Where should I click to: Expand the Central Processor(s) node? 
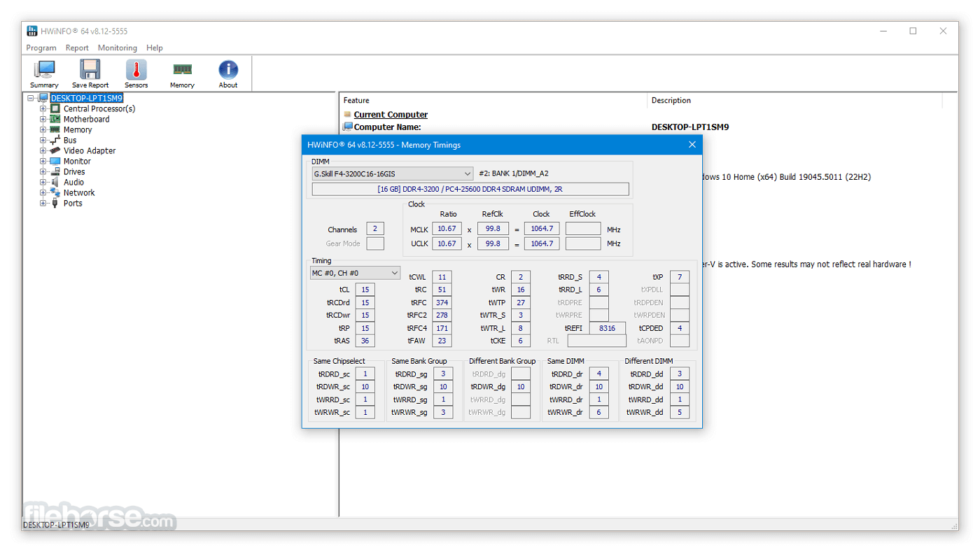coord(43,108)
